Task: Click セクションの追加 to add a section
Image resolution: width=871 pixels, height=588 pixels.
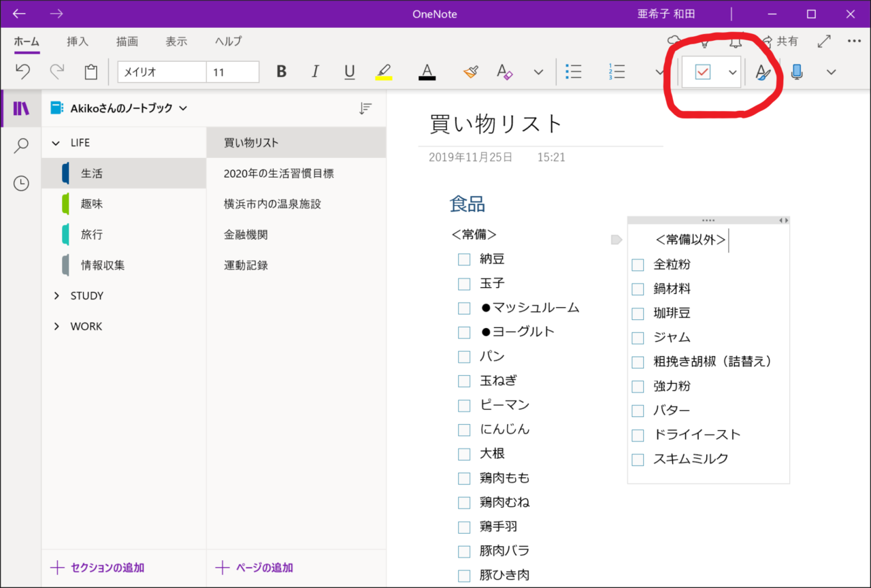Action: pos(98,568)
